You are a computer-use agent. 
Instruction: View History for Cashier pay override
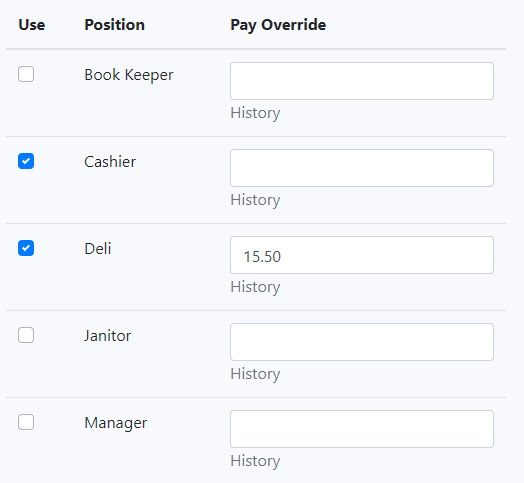click(255, 200)
